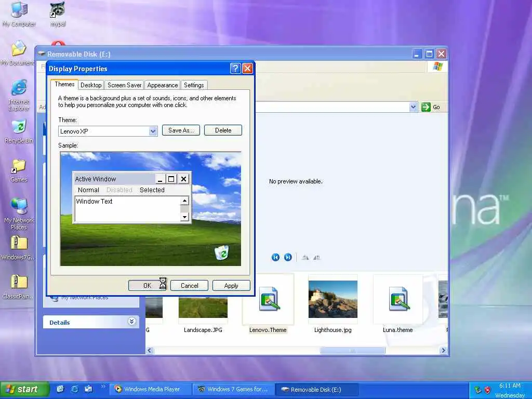Open the Explorer address bar dropdown

(x=413, y=107)
